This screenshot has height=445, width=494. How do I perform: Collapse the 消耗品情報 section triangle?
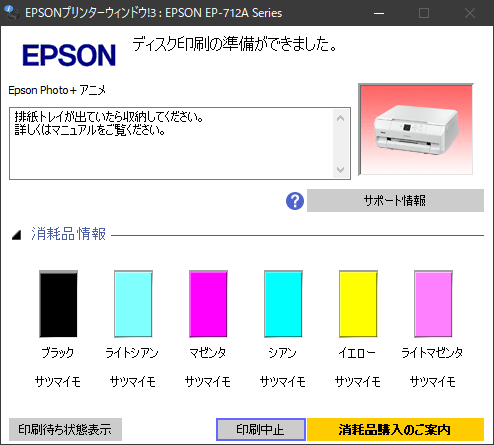16,235
